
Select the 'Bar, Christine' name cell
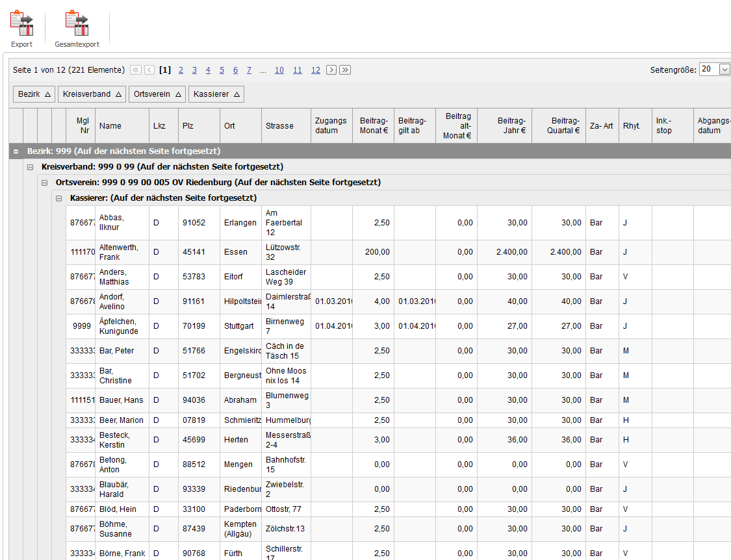122,375
